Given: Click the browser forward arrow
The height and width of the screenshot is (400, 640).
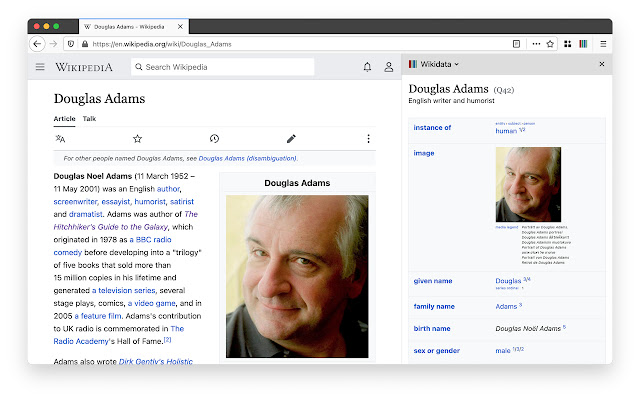Looking at the screenshot, I should click(53, 44).
